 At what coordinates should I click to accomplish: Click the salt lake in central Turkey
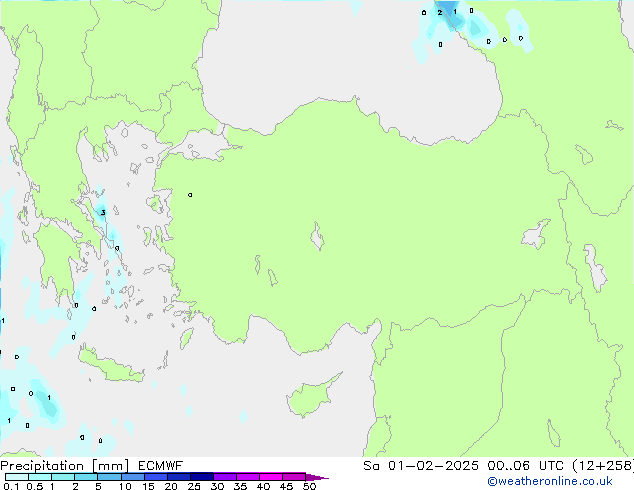click(317, 238)
